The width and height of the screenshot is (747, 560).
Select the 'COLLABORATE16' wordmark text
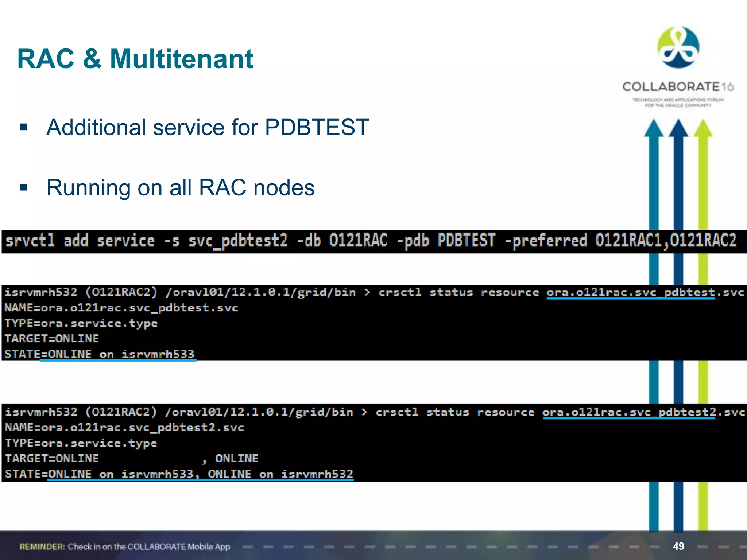pyautogui.click(x=678, y=87)
